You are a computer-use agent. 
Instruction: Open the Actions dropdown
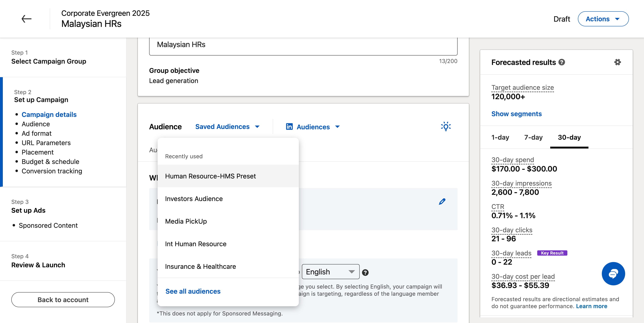click(x=603, y=19)
